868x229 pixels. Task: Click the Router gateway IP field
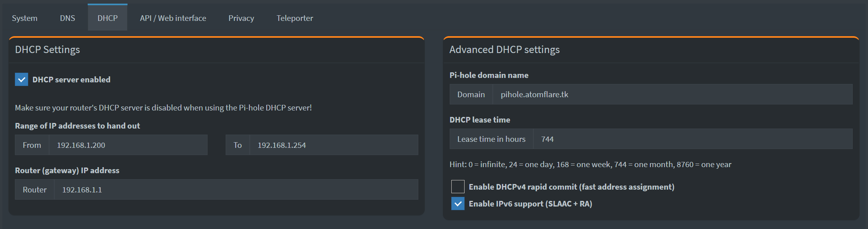tap(236, 190)
